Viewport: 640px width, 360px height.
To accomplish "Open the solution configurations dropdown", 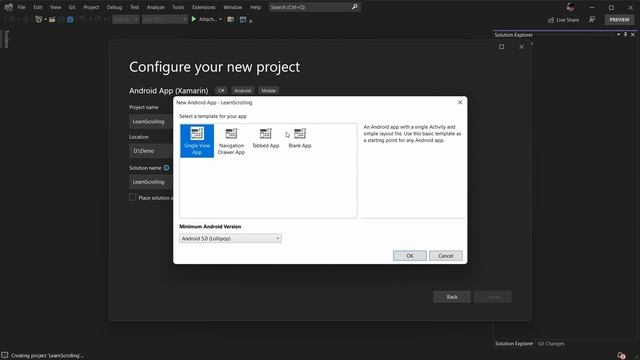I will click(x=126, y=19).
